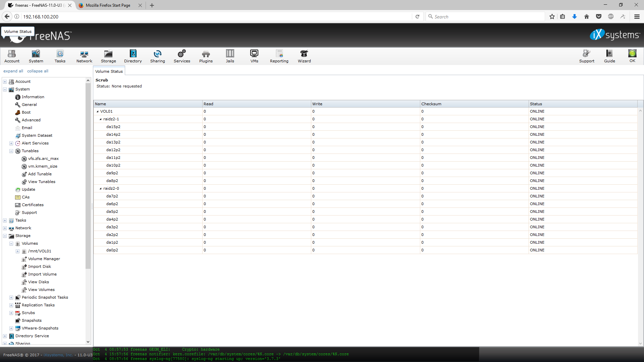Collapse the System tree node
The image size is (644, 362).
point(5,89)
